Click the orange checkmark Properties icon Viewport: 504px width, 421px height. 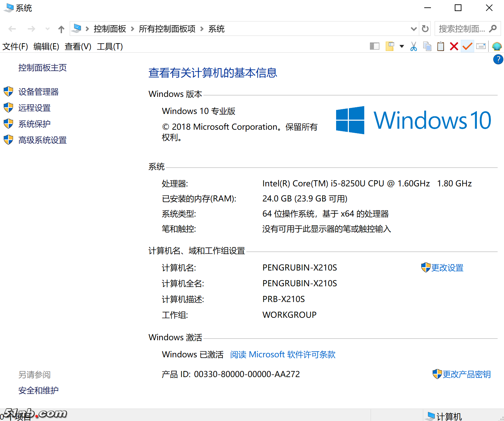[467, 46]
